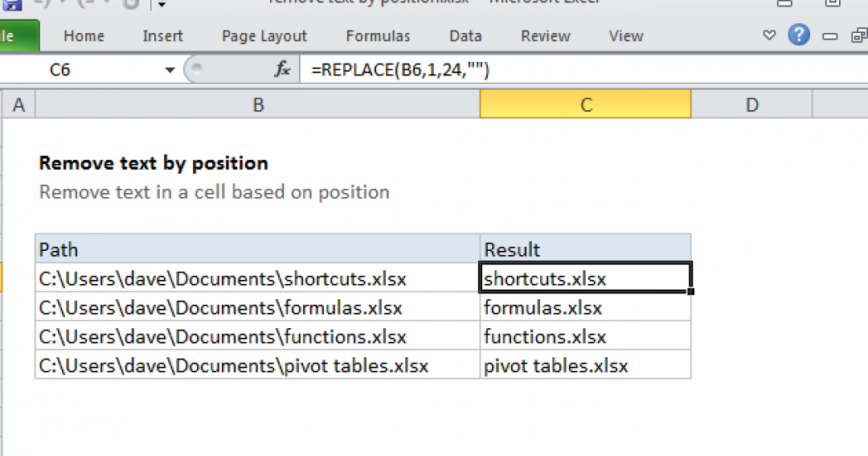The image size is (868, 456).
Task: Open the Review ribbon tab
Action: tap(545, 36)
